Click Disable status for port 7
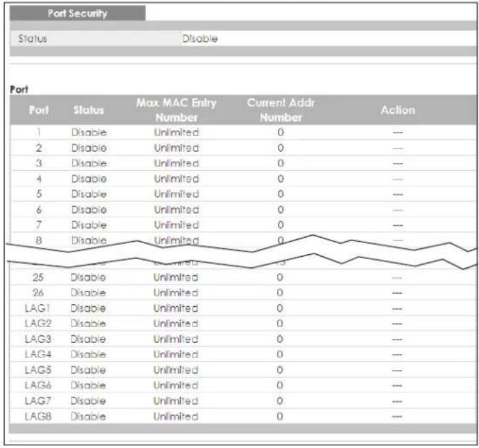 click(89, 225)
